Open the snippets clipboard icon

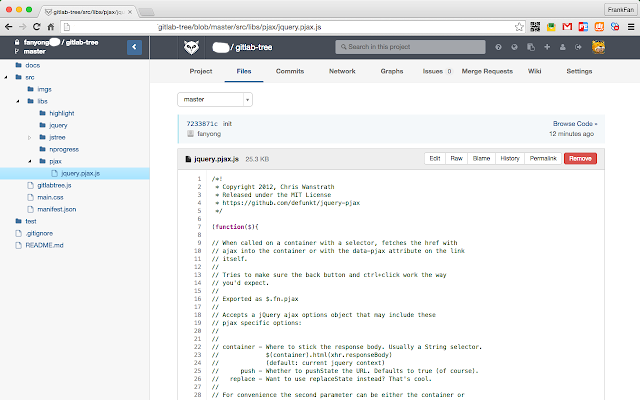pos(531,47)
